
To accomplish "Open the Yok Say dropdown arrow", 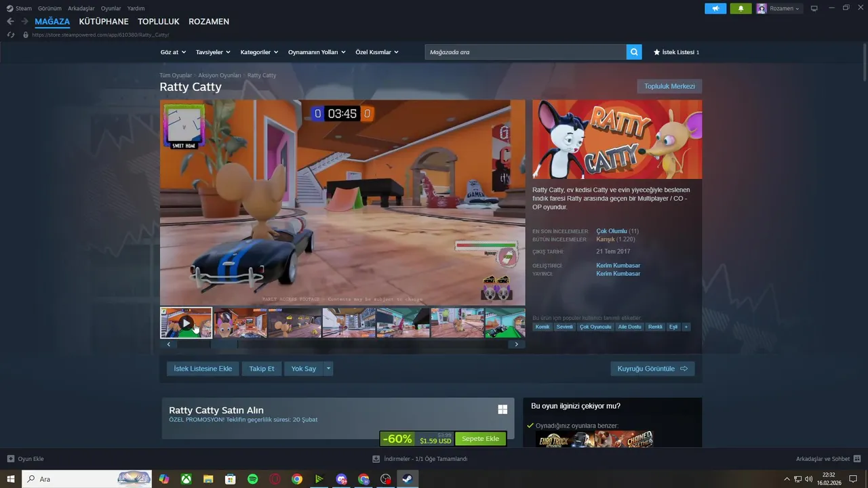I will tap(328, 369).
